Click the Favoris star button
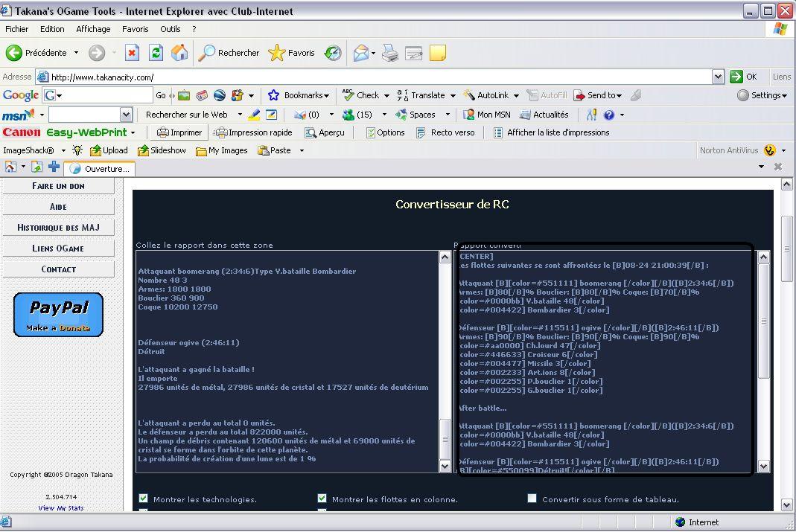Screen dimensions: 796x532 tap(291, 53)
